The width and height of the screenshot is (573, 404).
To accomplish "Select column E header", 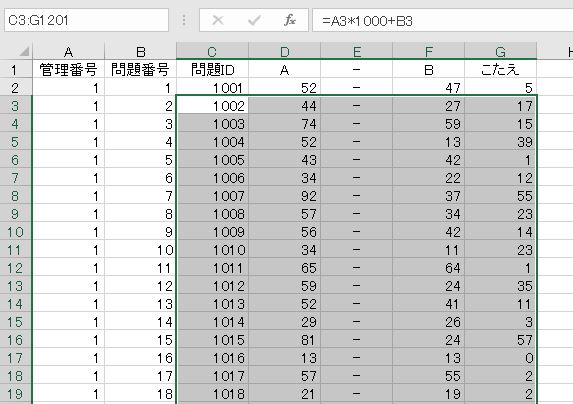I will [x=356, y=52].
